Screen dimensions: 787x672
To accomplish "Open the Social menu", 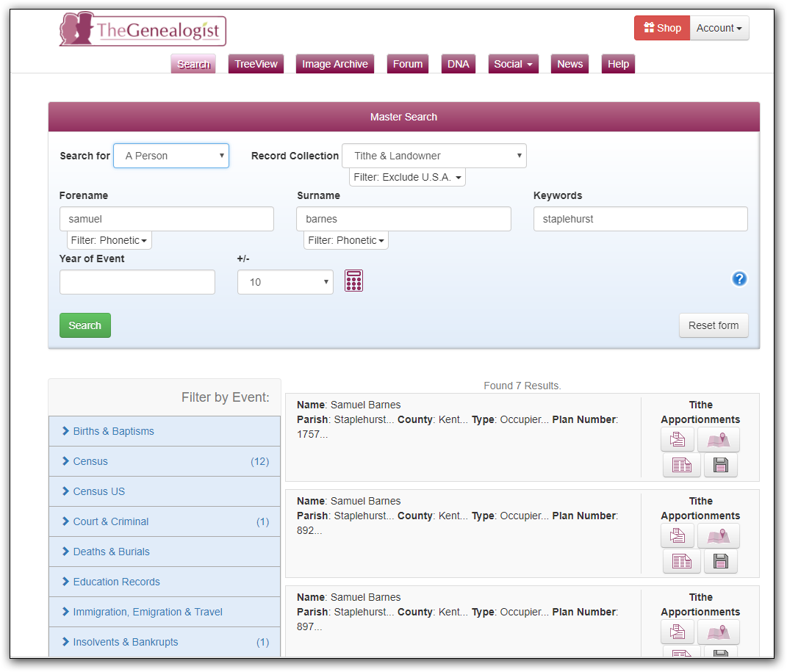I will click(x=514, y=64).
